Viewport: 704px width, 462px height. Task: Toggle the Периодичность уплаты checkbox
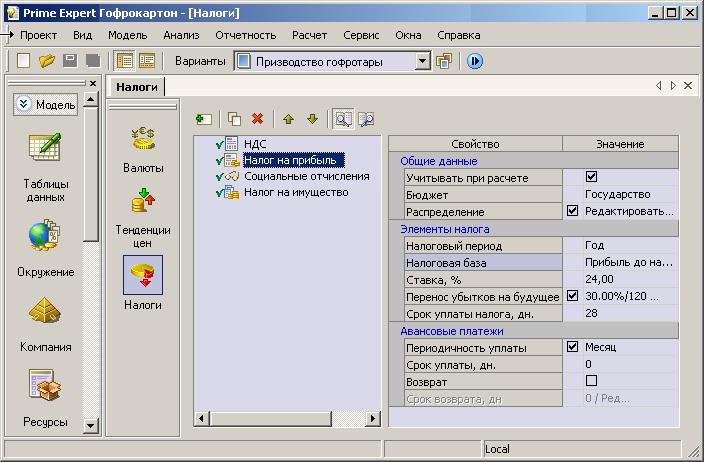(572, 346)
